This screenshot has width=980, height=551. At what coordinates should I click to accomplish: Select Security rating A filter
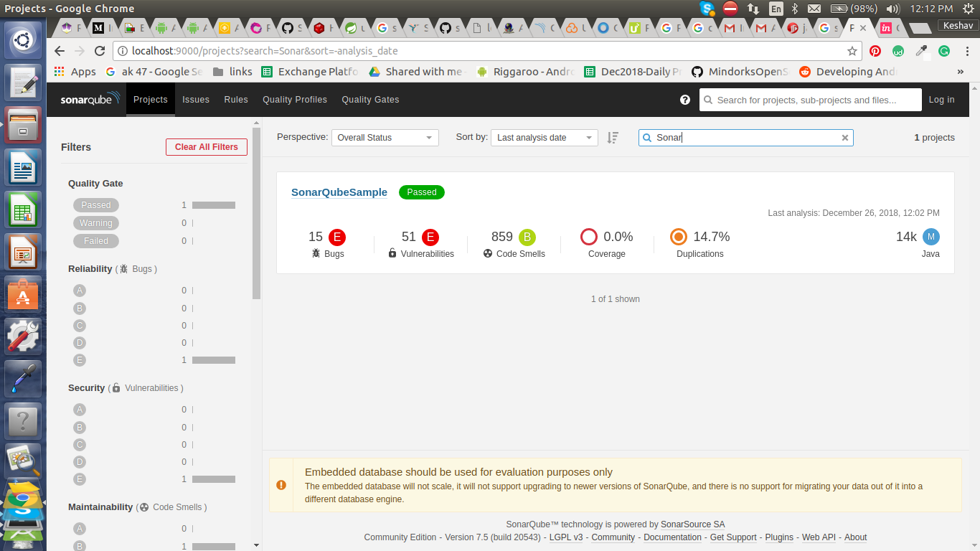coord(80,410)
